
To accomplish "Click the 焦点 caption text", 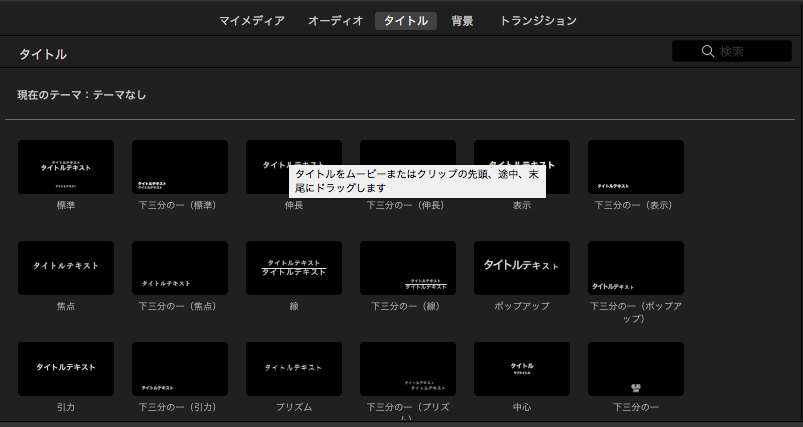I will click(x=66, y=306).
